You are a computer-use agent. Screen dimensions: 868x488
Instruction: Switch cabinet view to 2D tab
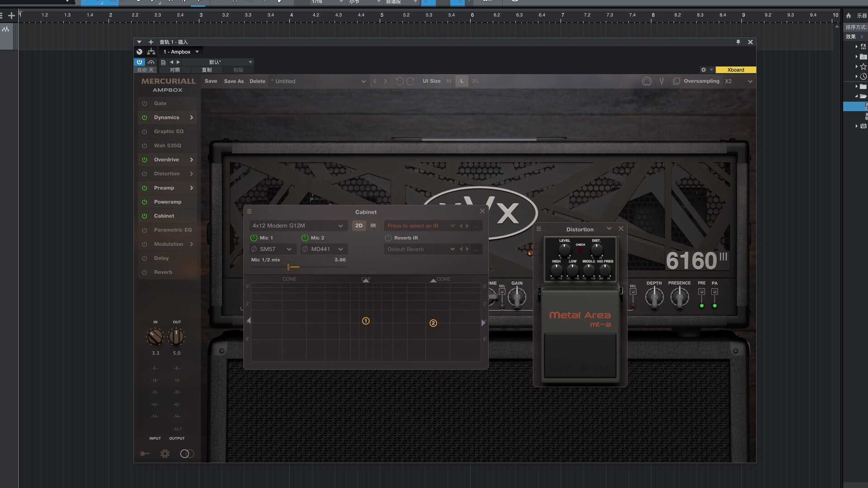(x=359, y=225)
